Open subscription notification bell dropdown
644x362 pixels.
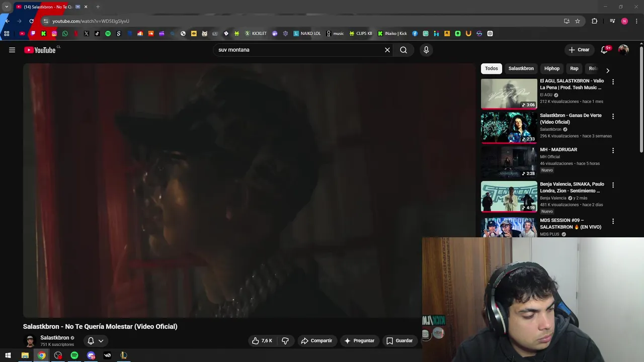96,340
